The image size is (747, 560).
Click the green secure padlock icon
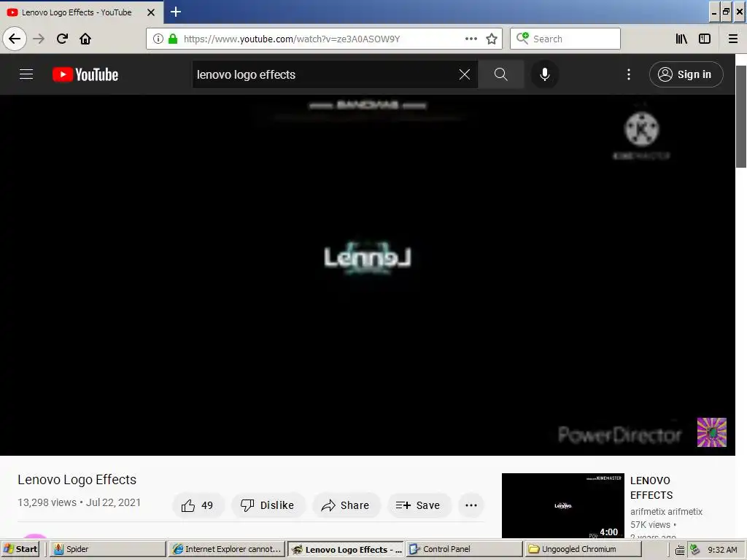(173, 39)
